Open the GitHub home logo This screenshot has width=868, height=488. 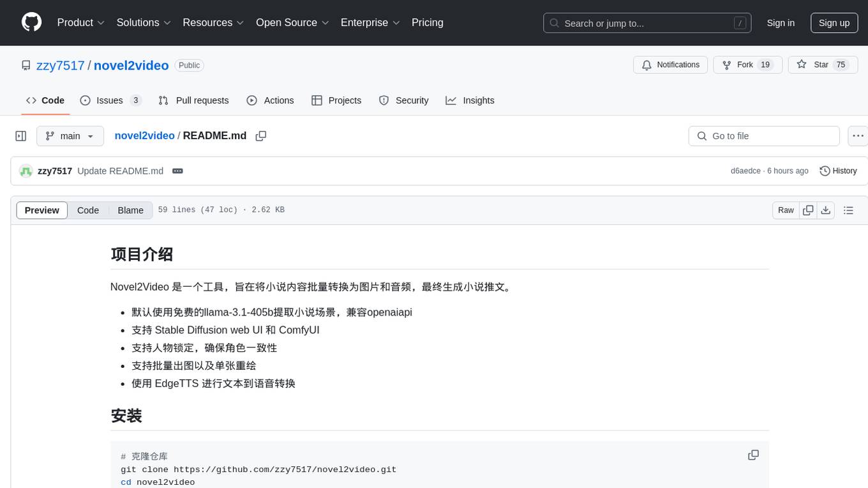[x=31, y=22]
